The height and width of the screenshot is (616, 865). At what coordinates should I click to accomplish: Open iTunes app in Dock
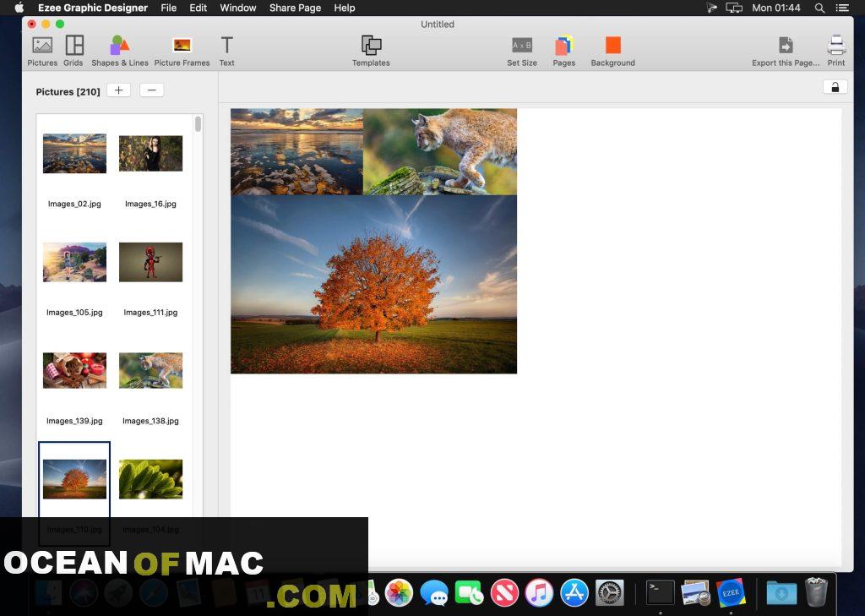click(539, 593)
